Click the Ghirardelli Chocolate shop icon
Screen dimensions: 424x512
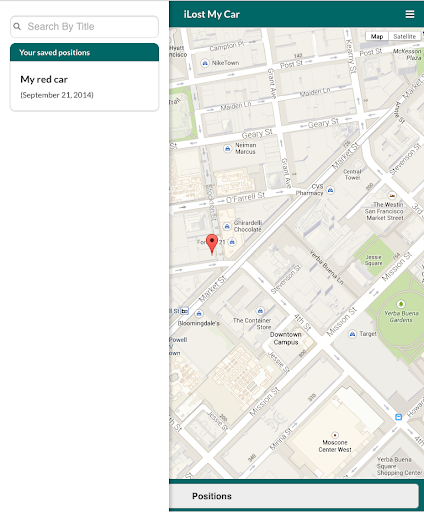[227, 226]
